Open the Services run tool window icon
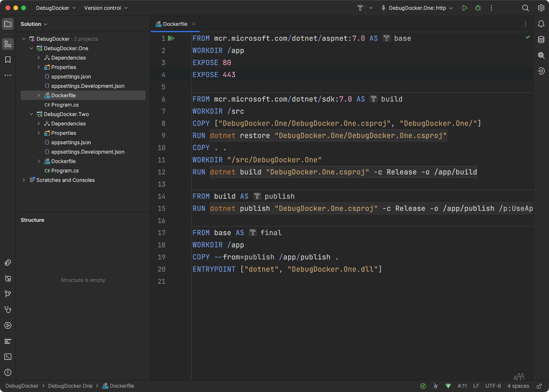549x392 pixels. 8,325
